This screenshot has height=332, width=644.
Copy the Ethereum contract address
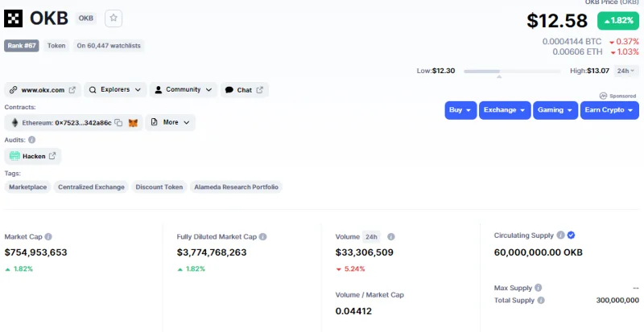click(118, 123)
